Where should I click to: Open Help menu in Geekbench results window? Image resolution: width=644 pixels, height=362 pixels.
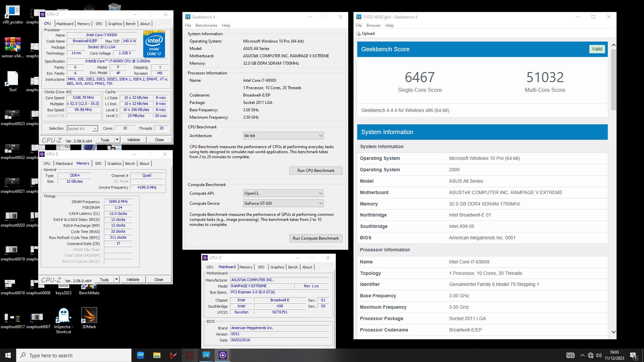tap(389, 25)
